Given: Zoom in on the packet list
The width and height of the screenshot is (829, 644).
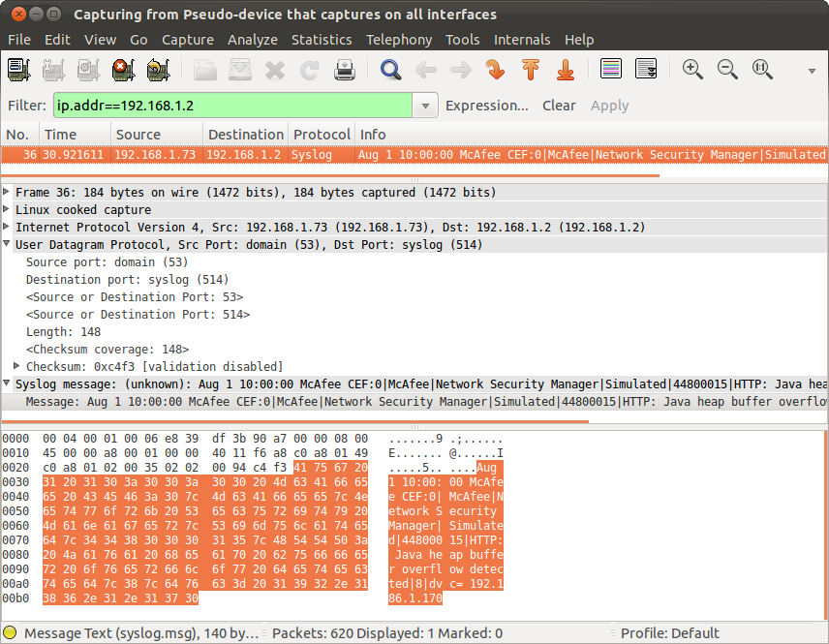Looking at the screenshot, I should (692, 69).
